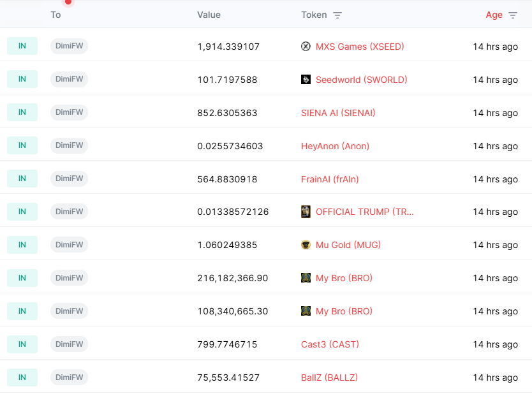Click the My Bro logo beside 108,340,665.30

[x=306, y=311]
